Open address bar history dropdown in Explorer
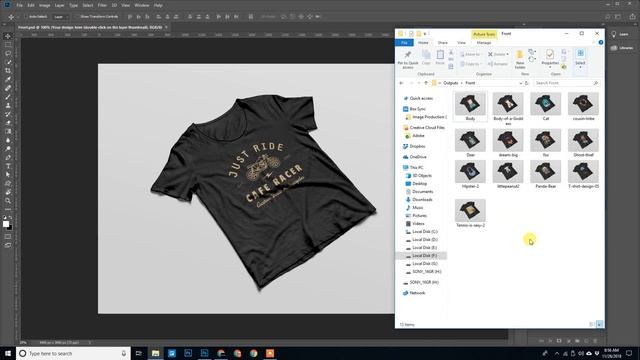 tap(520, 83)
